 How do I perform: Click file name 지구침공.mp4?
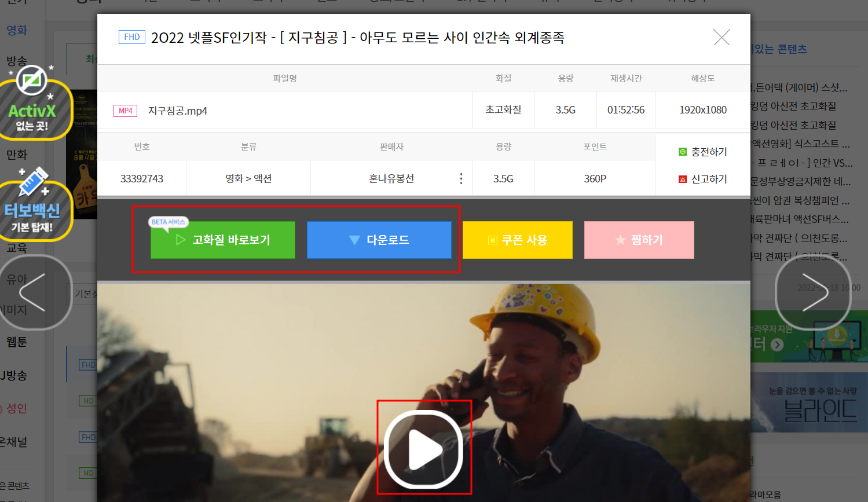pos(178,111)
